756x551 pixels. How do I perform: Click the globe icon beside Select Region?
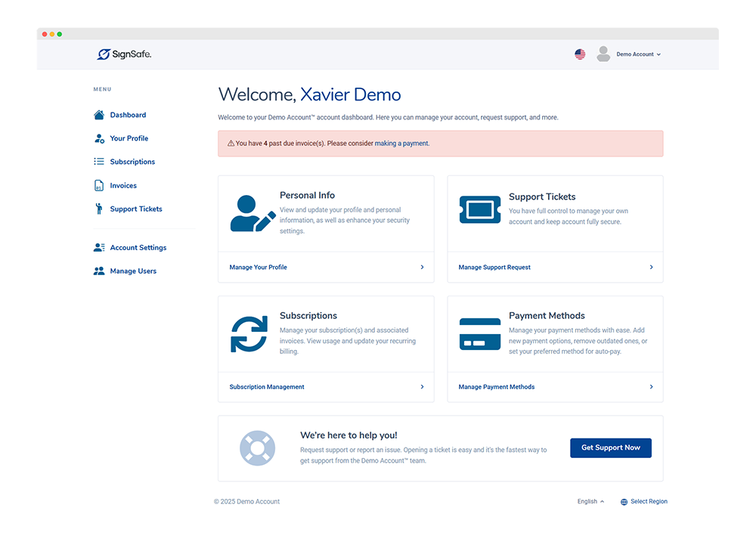[x=624, y=502]
